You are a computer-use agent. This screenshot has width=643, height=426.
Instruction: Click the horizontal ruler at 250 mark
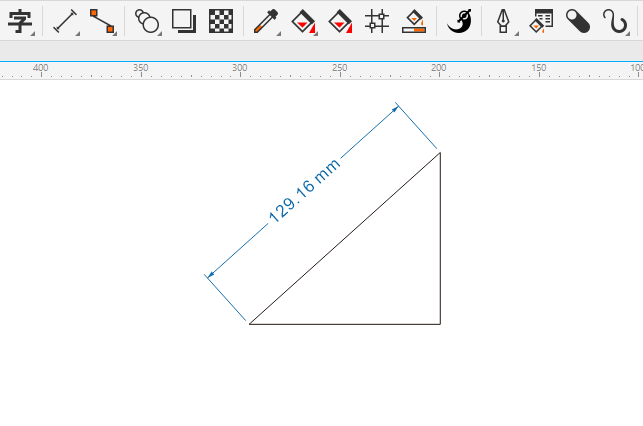pyautogui.click(x=340, y=68)
